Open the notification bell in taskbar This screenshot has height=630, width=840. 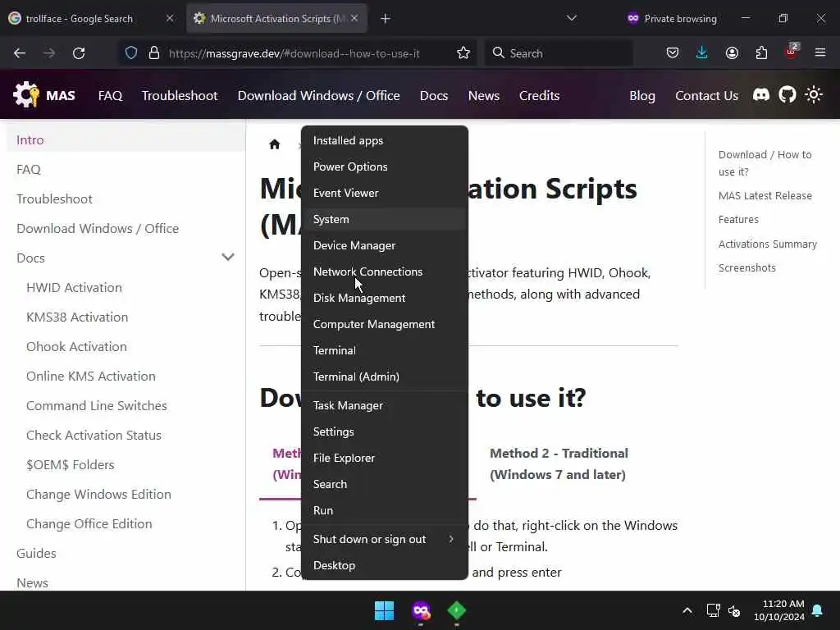point(817,610)
